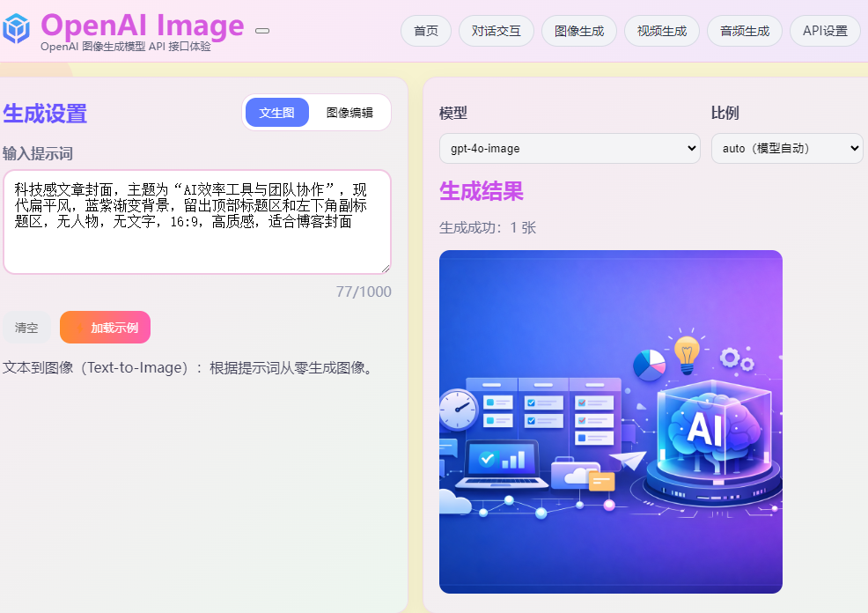
Task: Open the API设置 page
Action: (825, 31)
